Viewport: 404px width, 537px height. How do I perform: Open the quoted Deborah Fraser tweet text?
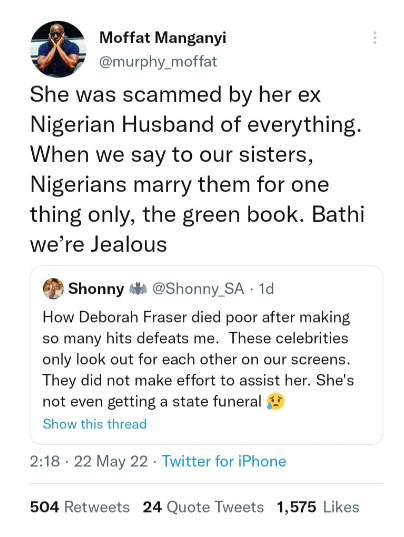pos(198,359)
